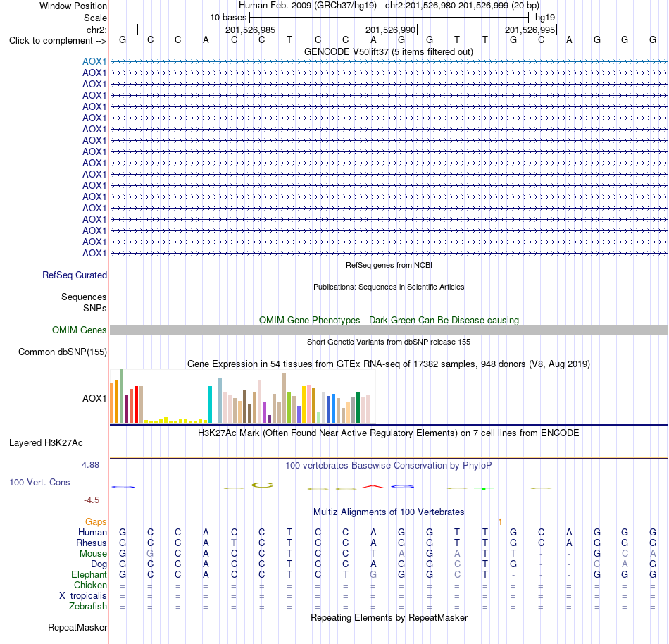The image size is (669, 644).
Task: Open the H3K27Ac Mark ENCODE track title
Action: point(388,433)
